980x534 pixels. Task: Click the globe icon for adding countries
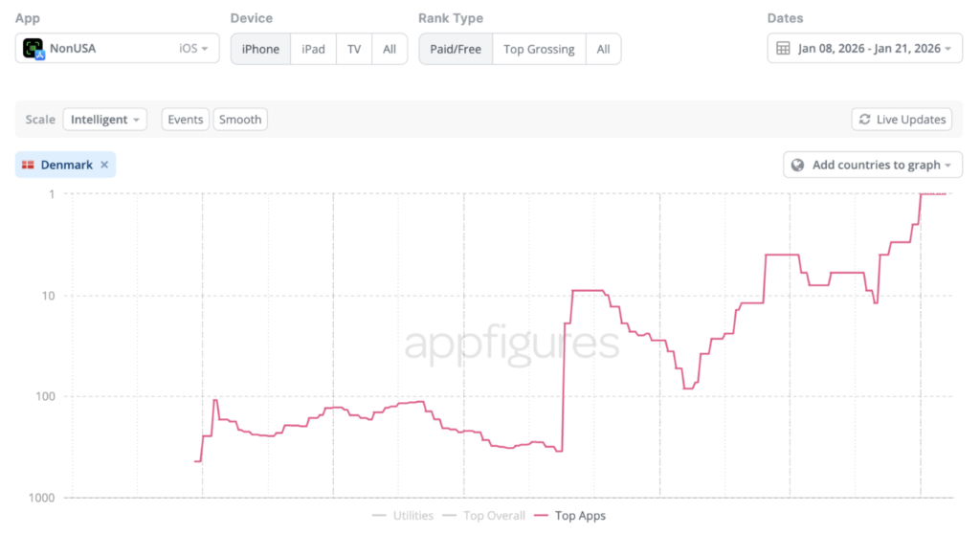pos(798,165)
